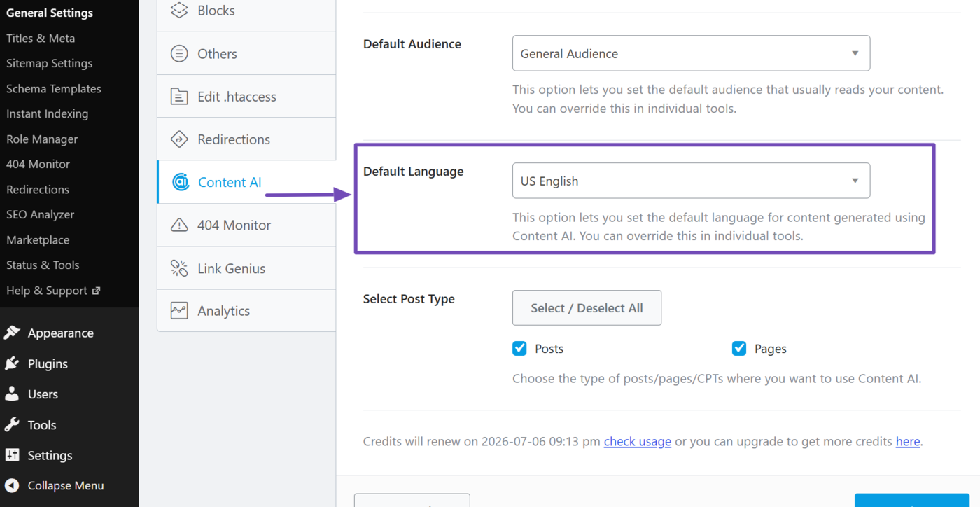980x507 pixels.
Task: Click the Others tab icon
Action: point(179,53)
